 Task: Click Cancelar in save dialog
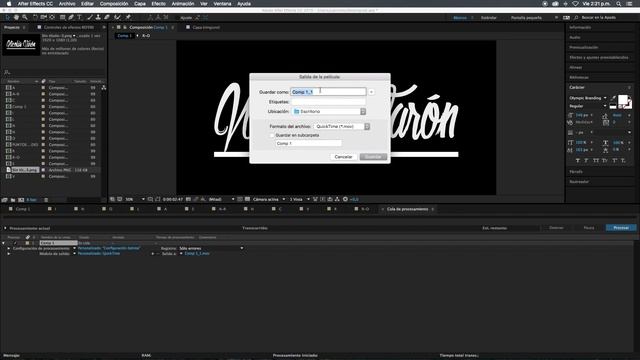(x=343, y=157)
